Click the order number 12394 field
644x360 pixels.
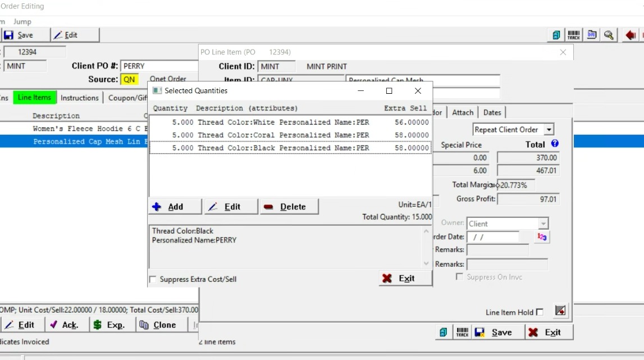coord(34,52)
